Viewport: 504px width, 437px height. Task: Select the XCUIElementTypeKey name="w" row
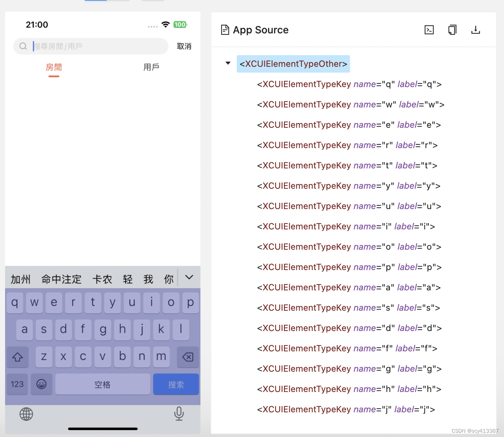(351, 105)
